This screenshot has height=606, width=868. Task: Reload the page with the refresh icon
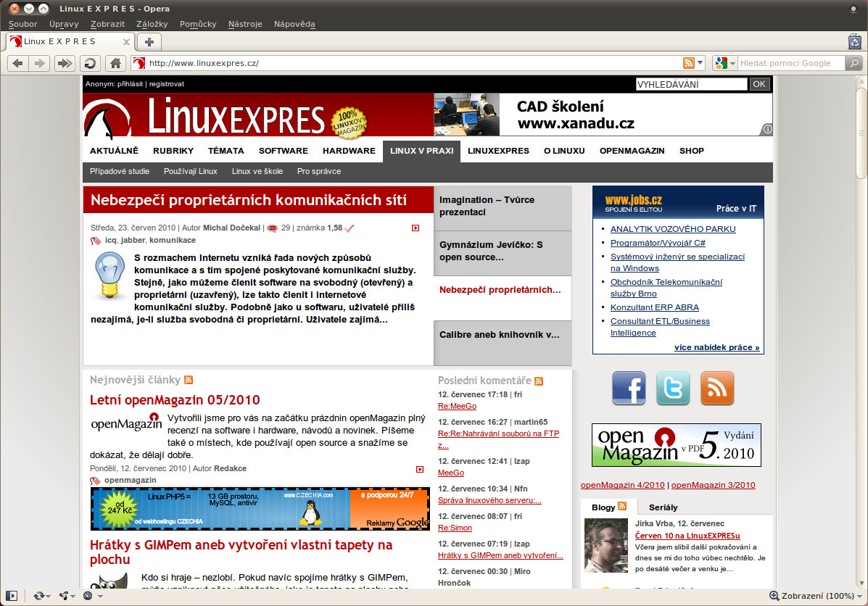[90, 63]
